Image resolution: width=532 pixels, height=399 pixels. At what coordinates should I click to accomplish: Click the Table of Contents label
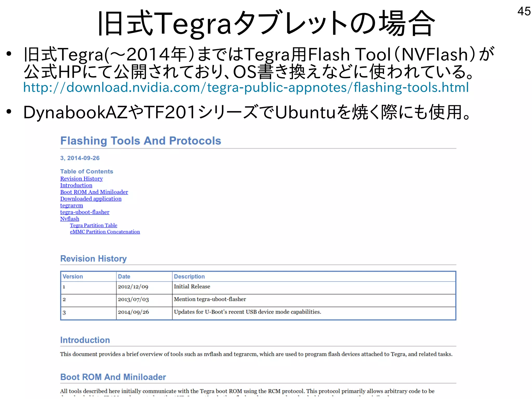coord(87,171)
